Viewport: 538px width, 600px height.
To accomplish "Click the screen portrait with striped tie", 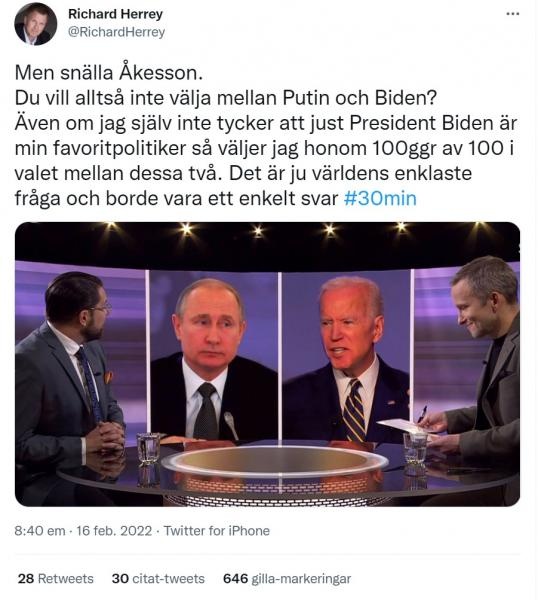I will click(x=346, y=356).
